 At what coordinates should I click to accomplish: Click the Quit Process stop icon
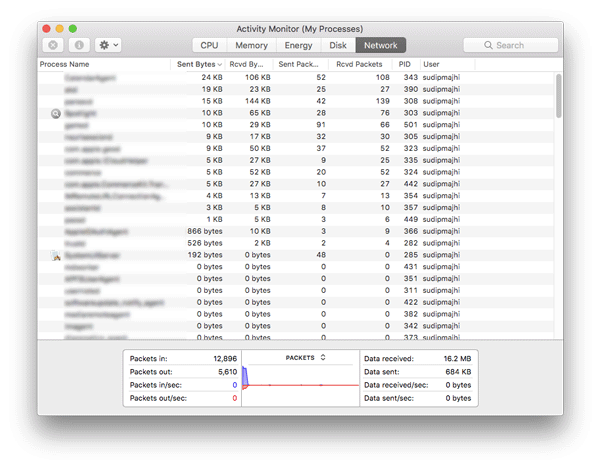[53, 45]
